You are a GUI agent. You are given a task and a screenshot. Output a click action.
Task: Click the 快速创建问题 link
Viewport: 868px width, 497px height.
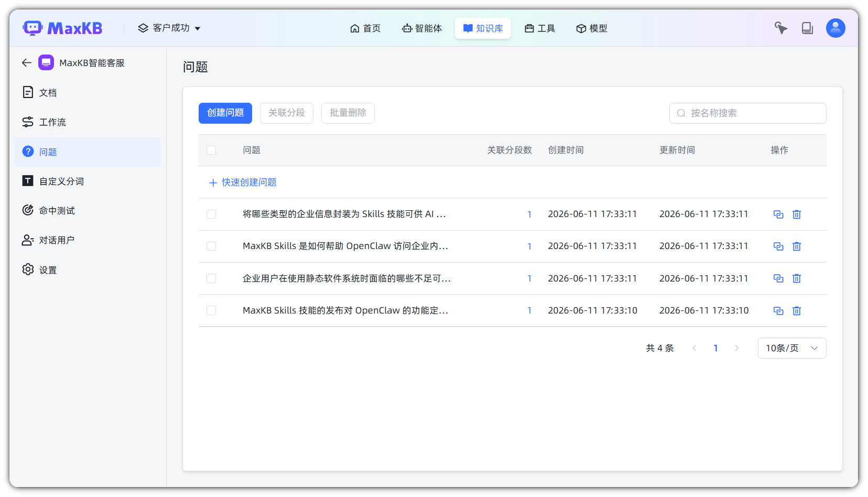(243, 182)
